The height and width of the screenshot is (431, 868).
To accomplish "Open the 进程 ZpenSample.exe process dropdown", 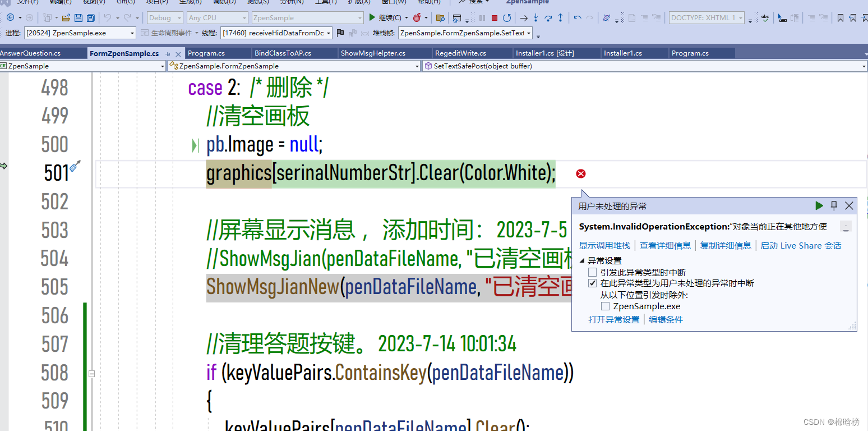I will [80, 33].
